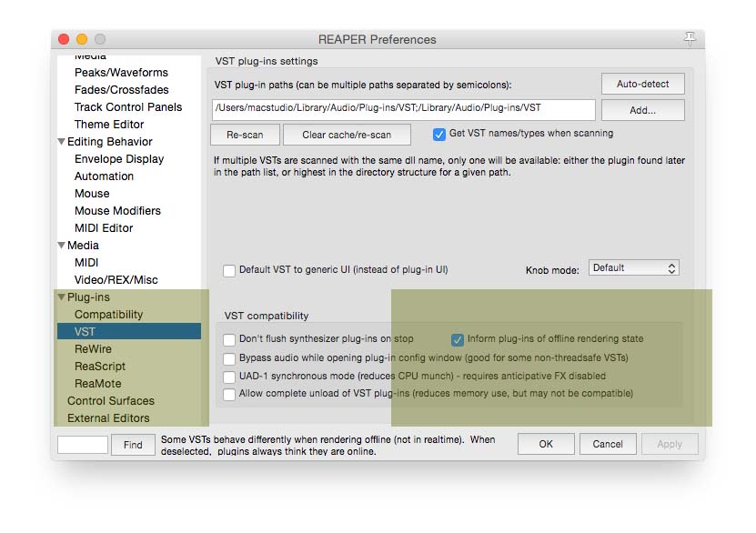Select the Plug-ins category label
This screenshot has width=756, height=533.
(88, 297)
